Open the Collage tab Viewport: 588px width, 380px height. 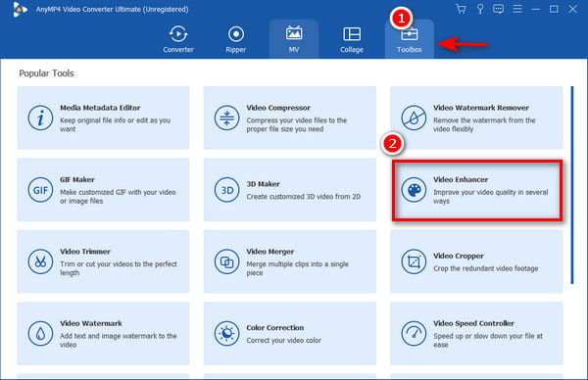click(x=352, y=39)
